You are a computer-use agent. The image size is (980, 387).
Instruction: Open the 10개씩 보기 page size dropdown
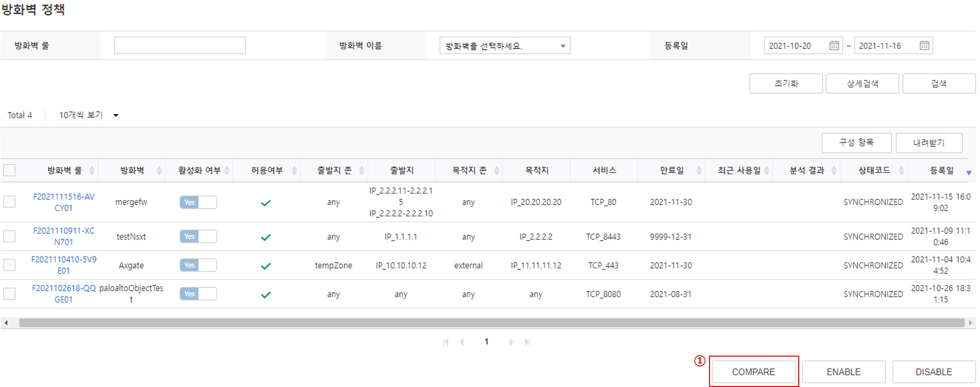point(89,115)
